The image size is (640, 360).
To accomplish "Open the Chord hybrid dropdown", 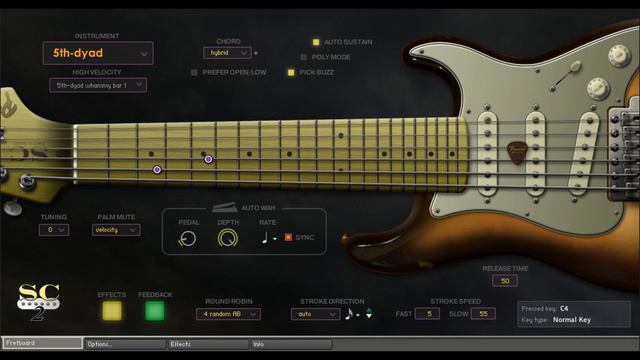I will click(x=227, y=53).
